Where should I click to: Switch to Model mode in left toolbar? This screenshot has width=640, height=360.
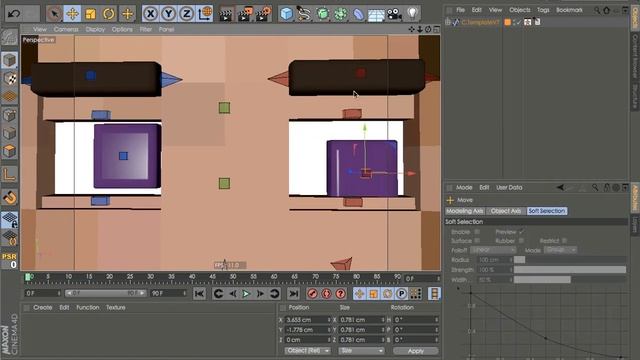tap(9, 61)
